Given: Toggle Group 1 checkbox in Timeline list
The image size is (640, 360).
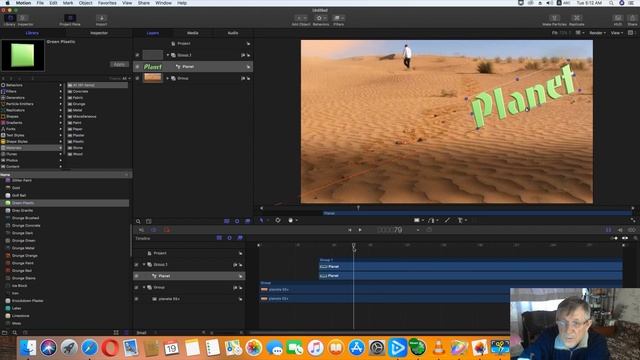Looking at the screenshot, I should tap(136, 264).
